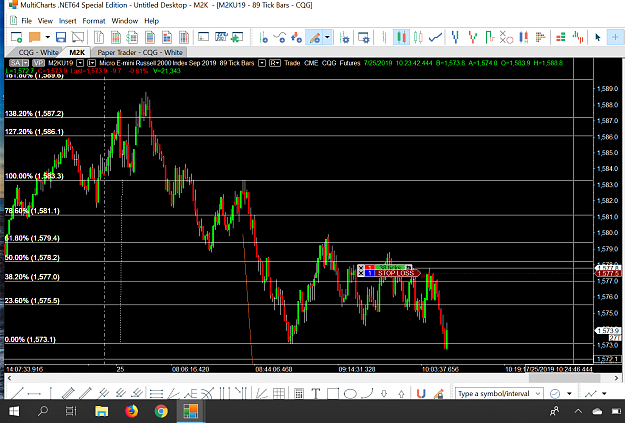Screen dimensions: 625x423
Task: Click the Point and Figure XO icon
Action: [x=506, y=37]
